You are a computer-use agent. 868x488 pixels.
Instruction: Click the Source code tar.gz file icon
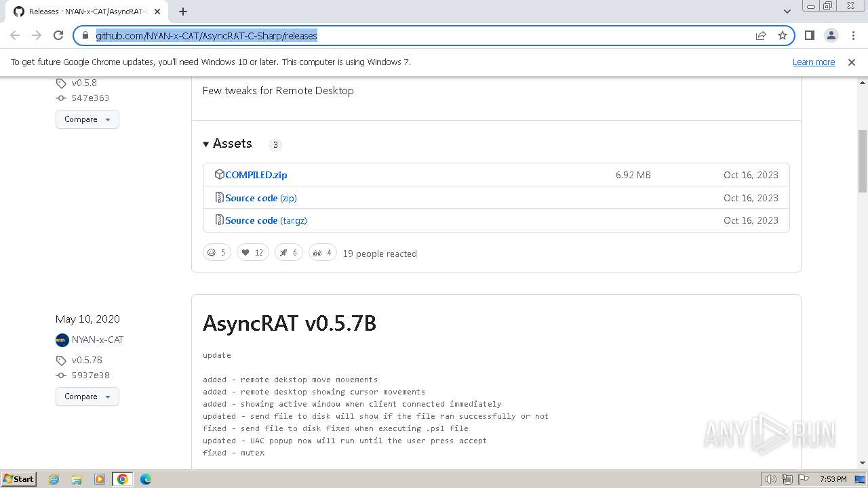pos(219,220)
